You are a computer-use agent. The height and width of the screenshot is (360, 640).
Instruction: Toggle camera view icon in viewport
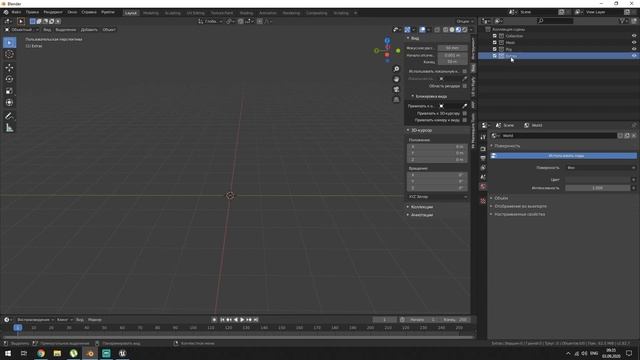pos(396,89)
